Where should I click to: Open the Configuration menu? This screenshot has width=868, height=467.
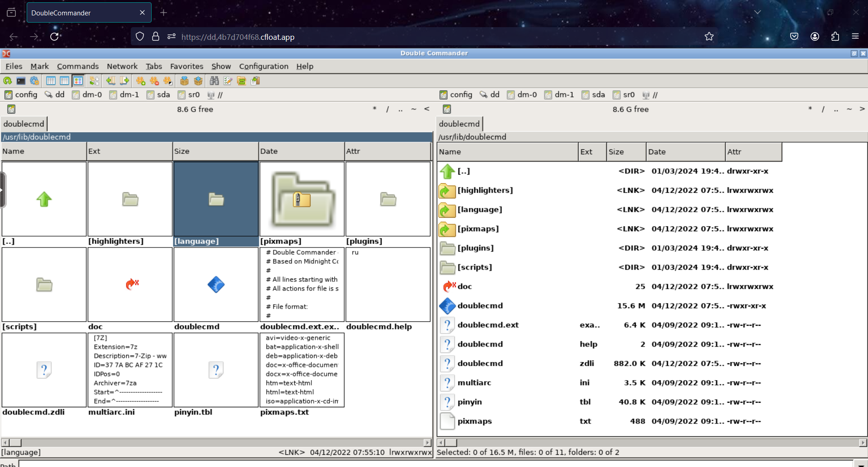[263, 66]
